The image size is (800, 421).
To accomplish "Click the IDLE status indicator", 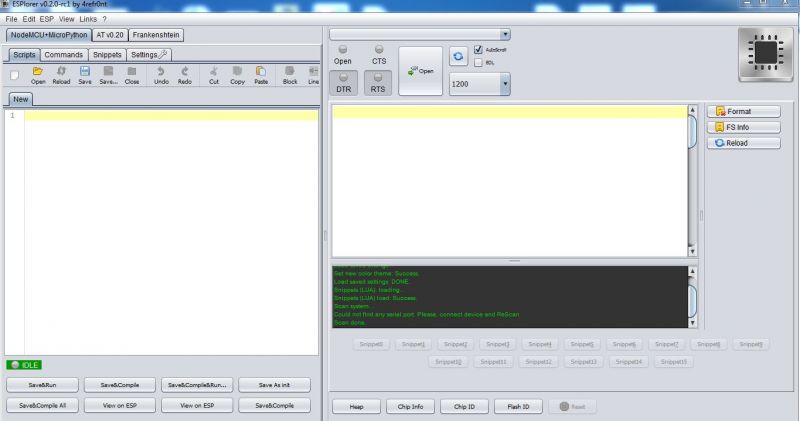I will [x=24, y=365].
